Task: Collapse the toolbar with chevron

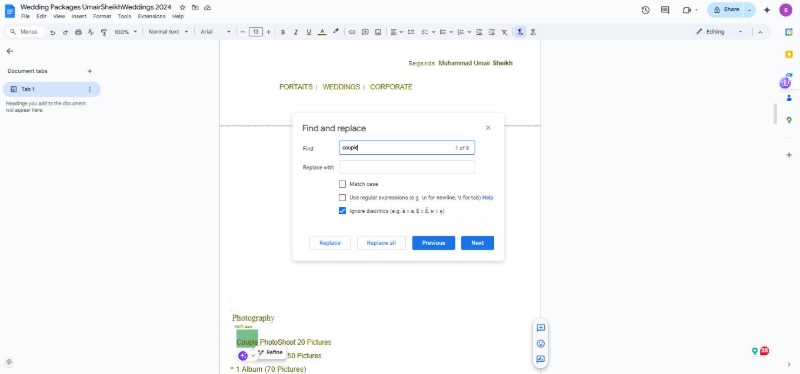Action: (760, 32)
